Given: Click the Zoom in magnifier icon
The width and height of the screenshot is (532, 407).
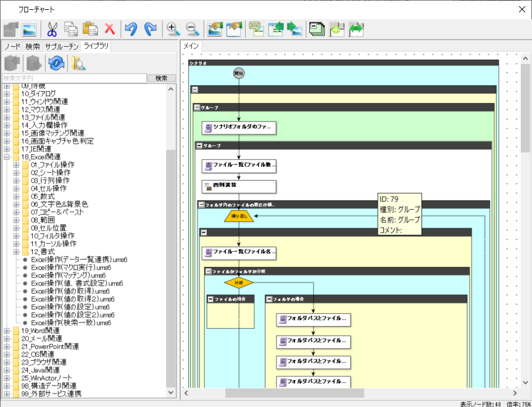Looking at the screenshot, I should pos(173,29).
